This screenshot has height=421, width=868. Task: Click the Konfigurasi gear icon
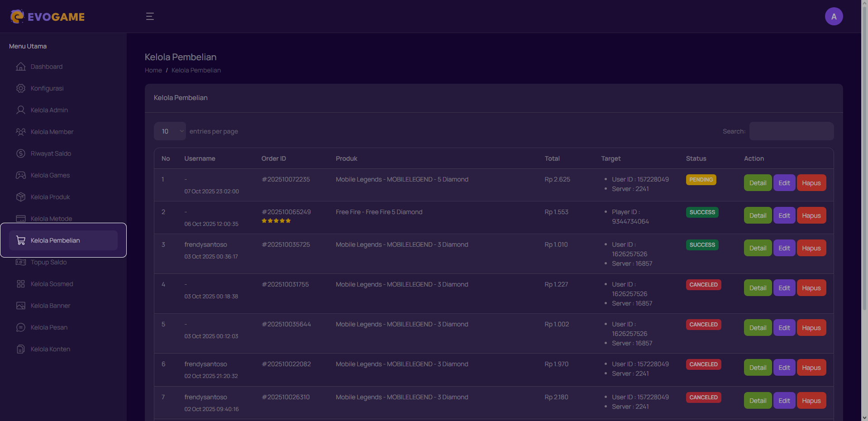point(21,88)
